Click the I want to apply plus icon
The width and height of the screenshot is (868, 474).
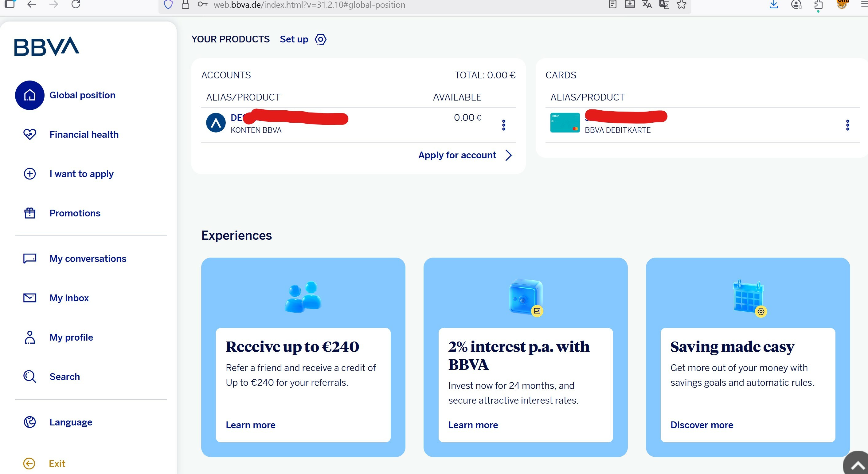pyautogui.click(x=30, y=174)
